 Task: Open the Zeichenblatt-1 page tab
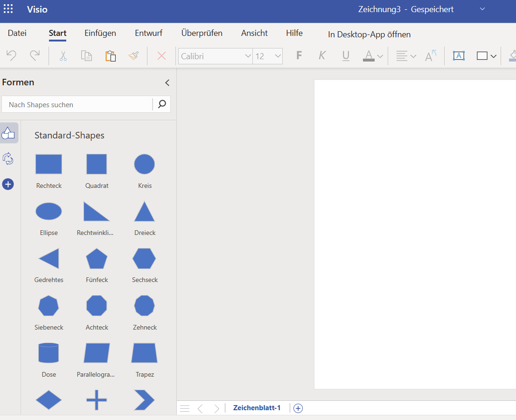(257, 408)
